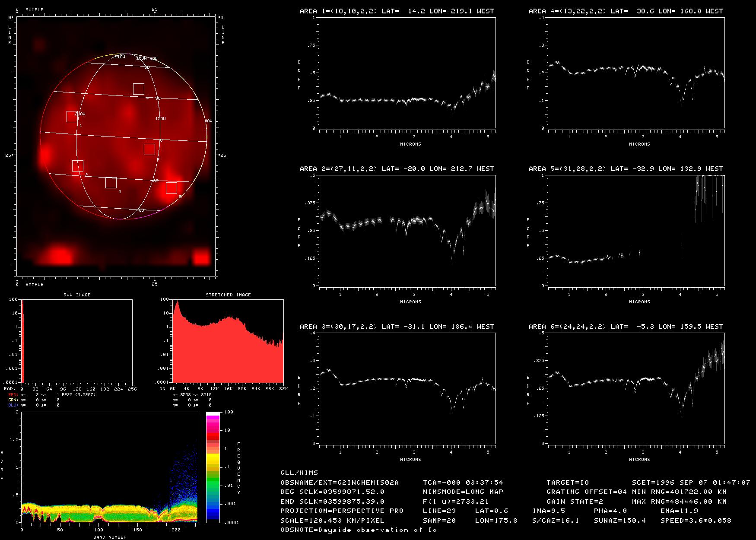This screenshot has height=540, width=756.
Task: Click the frequency color scale bar
Action: pyautogui.click(x=213, y=467)
